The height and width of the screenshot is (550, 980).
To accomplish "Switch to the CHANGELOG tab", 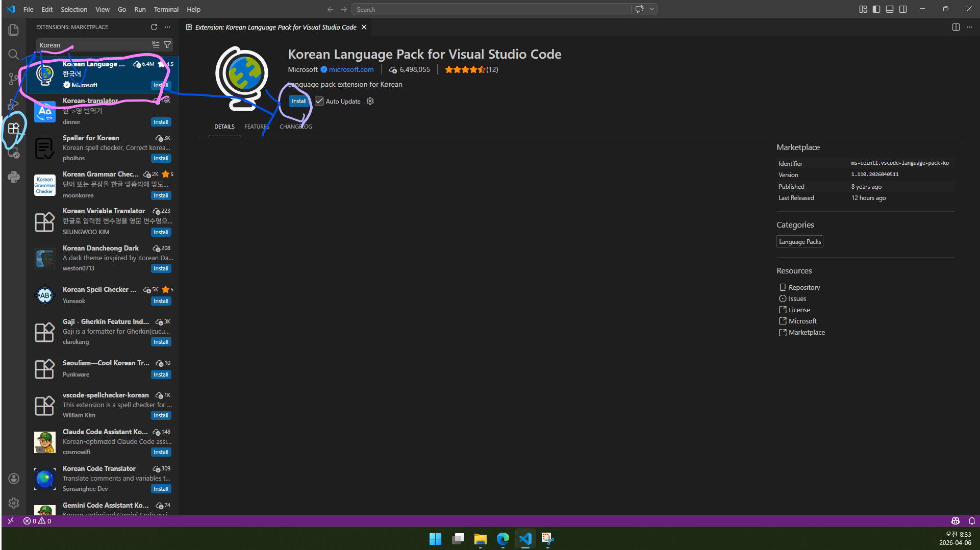I will (296, 127).
